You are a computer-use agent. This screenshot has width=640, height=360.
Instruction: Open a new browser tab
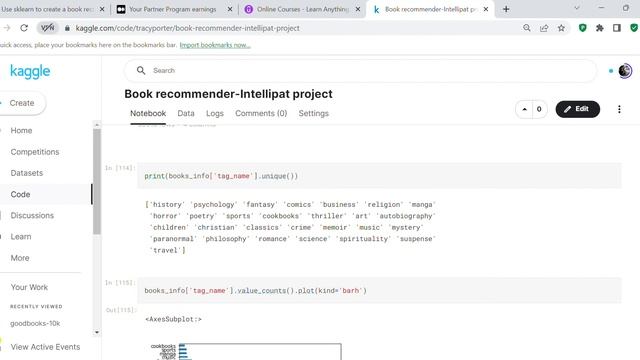point(506,9)
